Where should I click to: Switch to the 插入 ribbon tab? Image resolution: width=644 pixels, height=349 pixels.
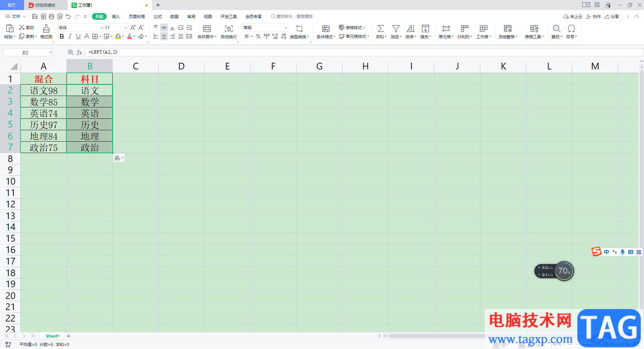pyautogui.click(x=116, y=16)
